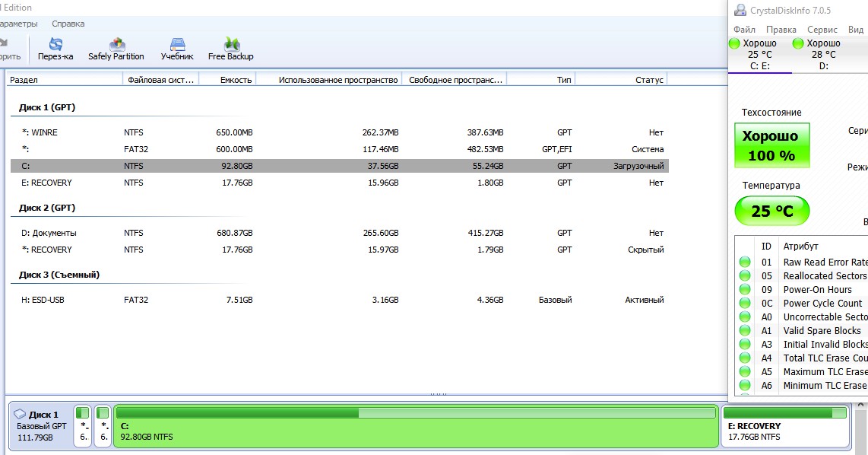Screen dimensions: 868x455
Task: Select the C: NTFS partition row
Action: pos(338,166)
